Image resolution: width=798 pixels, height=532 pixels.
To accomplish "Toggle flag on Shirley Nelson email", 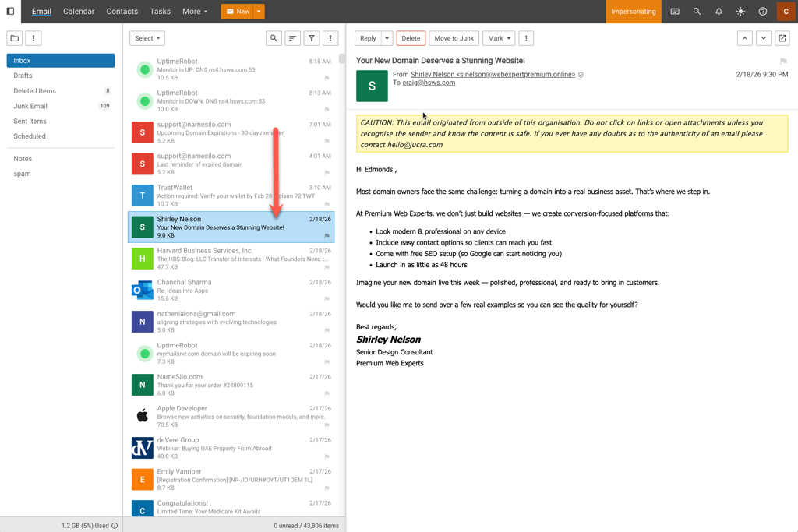I will (x=327, y=235).
